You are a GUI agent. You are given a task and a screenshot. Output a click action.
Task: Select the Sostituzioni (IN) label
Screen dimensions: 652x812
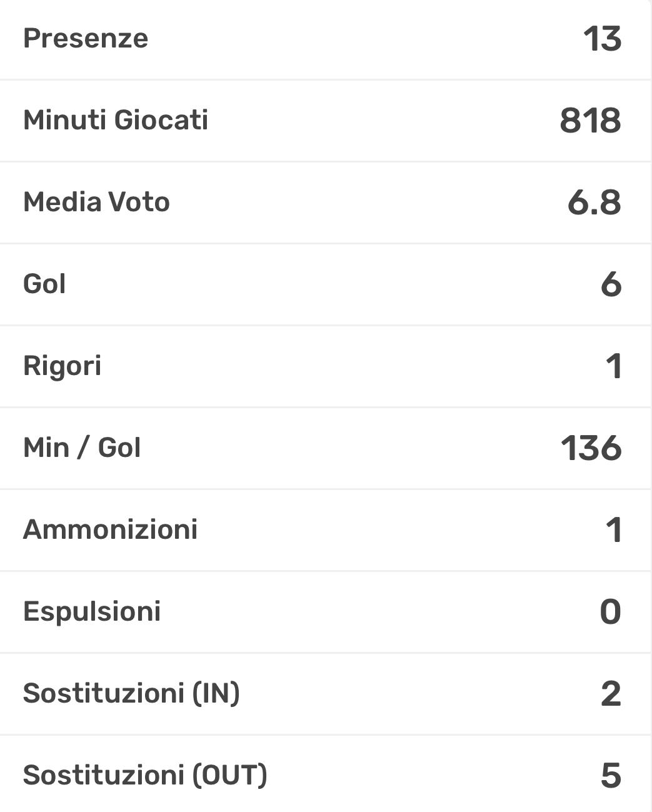pyautogui.click(x=131, y=693)
